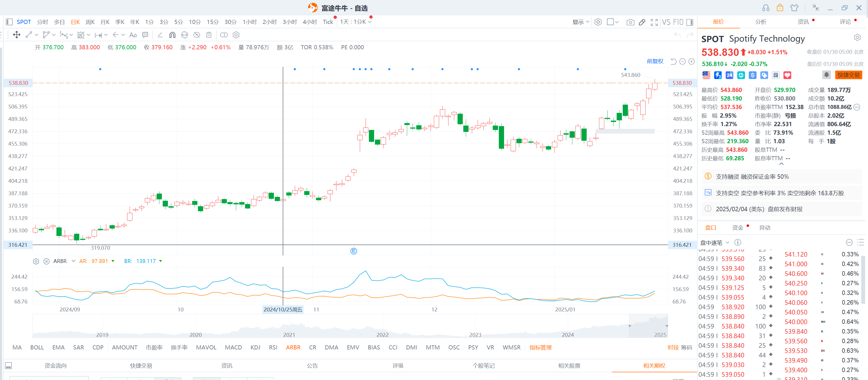
Task: Click the 筹码 chips button
Action: (x=686, y=347)
